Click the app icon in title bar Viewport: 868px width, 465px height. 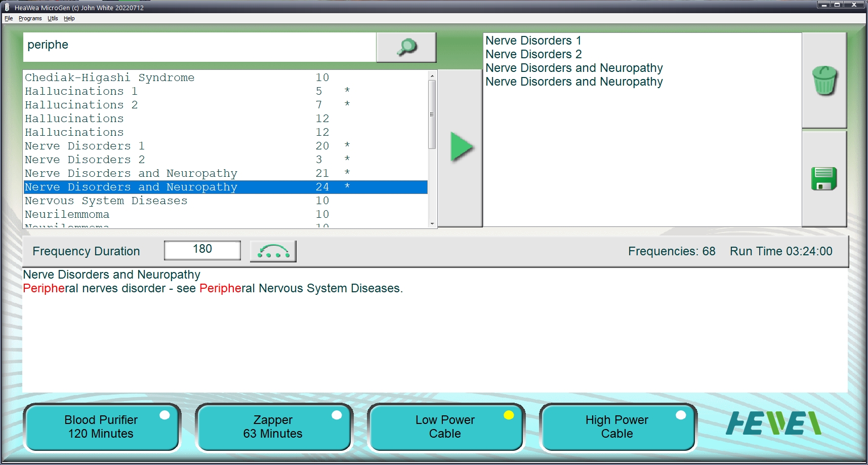click(7, 8)
